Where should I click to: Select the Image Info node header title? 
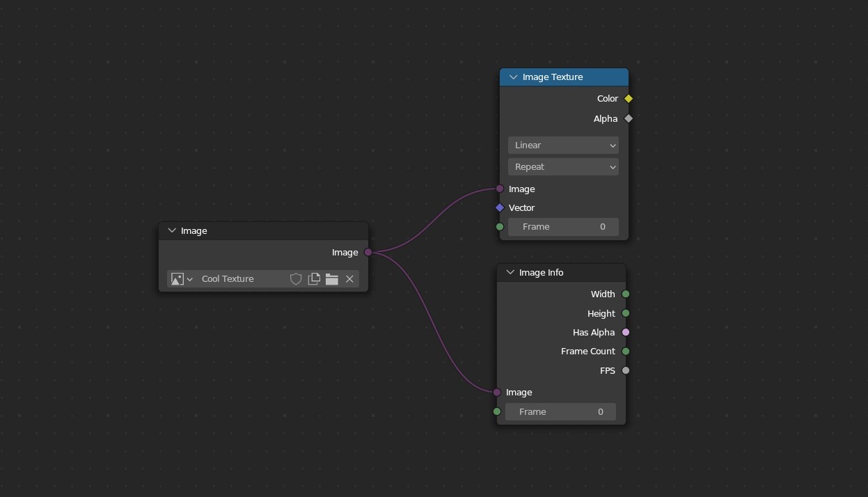pos(542,273)
